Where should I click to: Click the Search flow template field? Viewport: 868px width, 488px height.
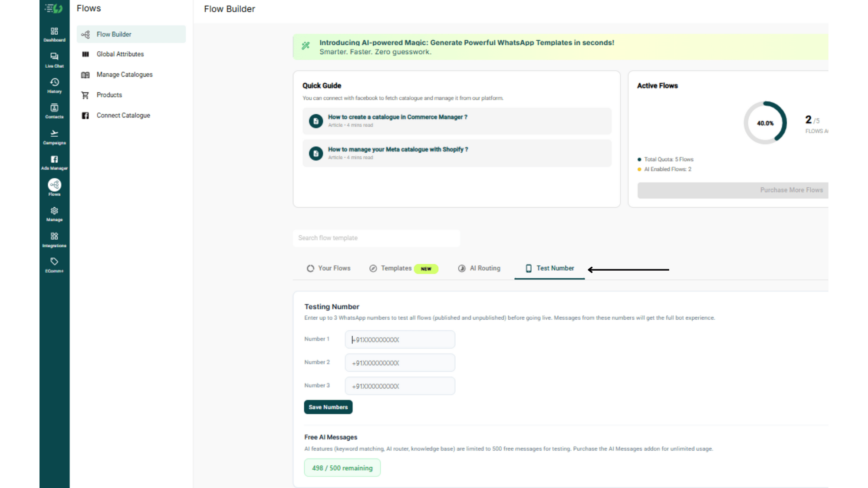[x=376, y=238]
